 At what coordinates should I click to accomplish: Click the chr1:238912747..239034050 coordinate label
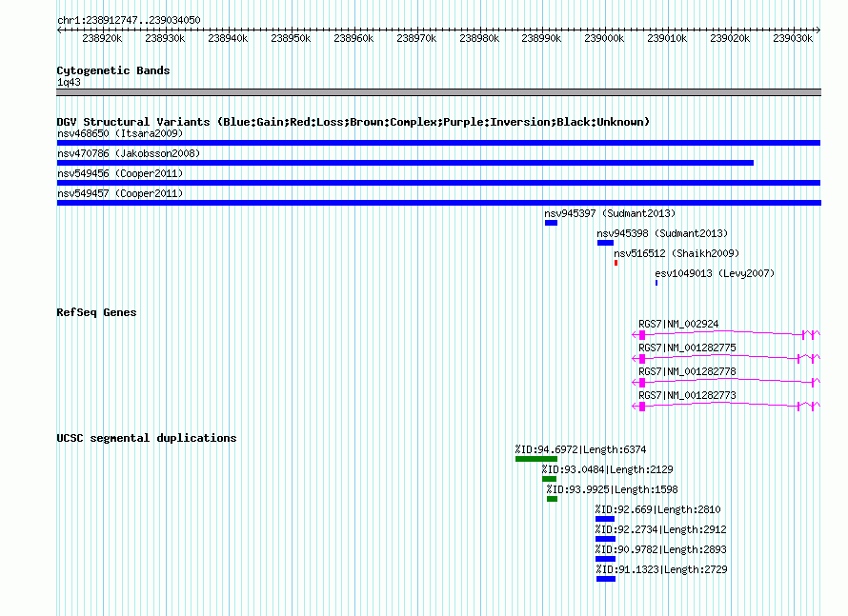[x=129, y=20]
